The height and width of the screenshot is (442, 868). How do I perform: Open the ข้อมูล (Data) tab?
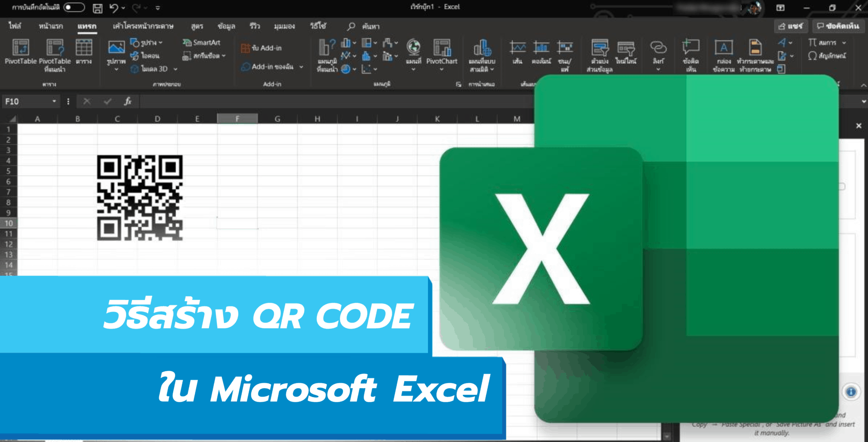226,26
